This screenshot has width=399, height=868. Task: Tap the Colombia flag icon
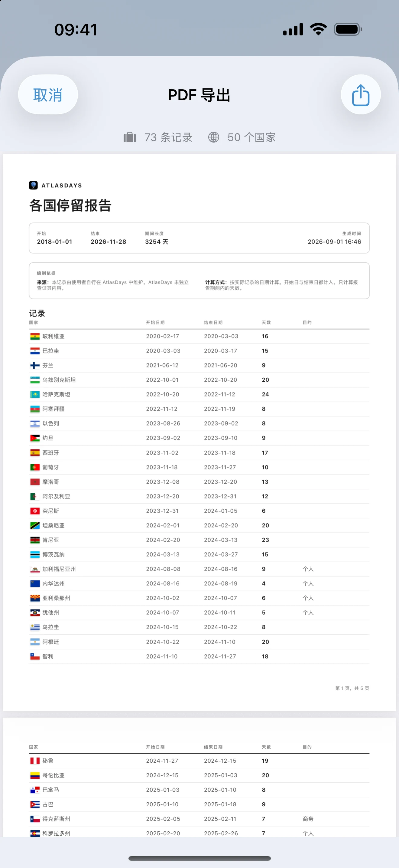[35, 775]
